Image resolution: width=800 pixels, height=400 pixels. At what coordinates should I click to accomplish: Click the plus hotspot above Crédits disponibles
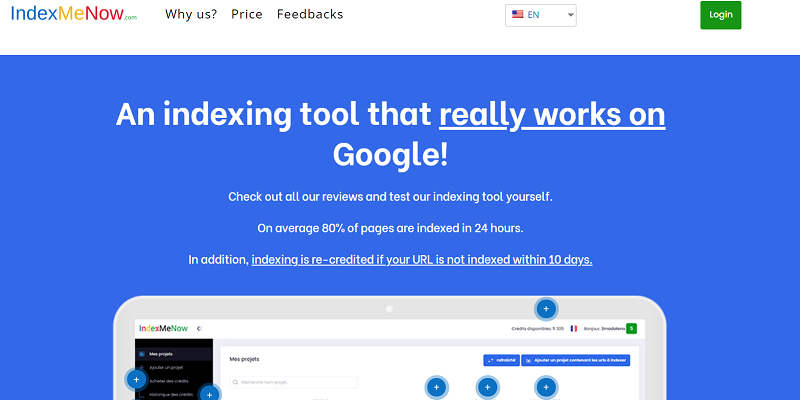(x=546, y=309)
